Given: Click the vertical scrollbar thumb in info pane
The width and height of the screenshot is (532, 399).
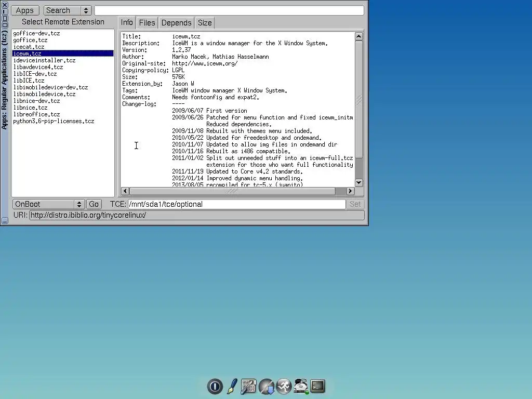Looking at the screenshot, I should [x=359, y=99].
